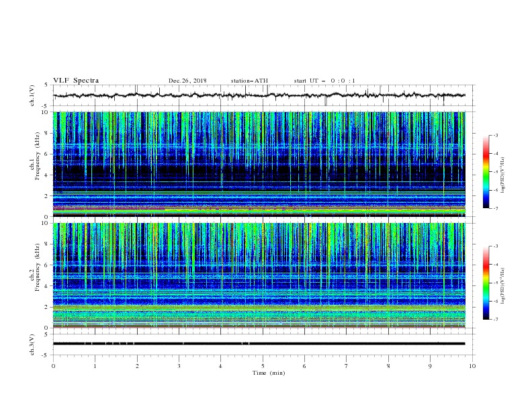The height and width of the screenshot is (411, 532).
Task: Click the ch.1 spectrogram color scale bar
Action: pyautogui.click(x=486, y=172)
